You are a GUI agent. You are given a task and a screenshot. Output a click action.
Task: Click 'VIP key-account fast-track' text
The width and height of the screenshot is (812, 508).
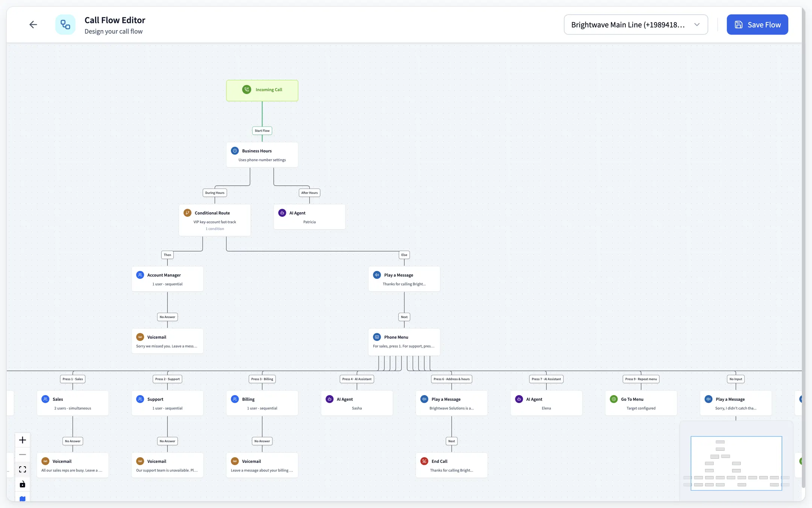tap(215, 222)
